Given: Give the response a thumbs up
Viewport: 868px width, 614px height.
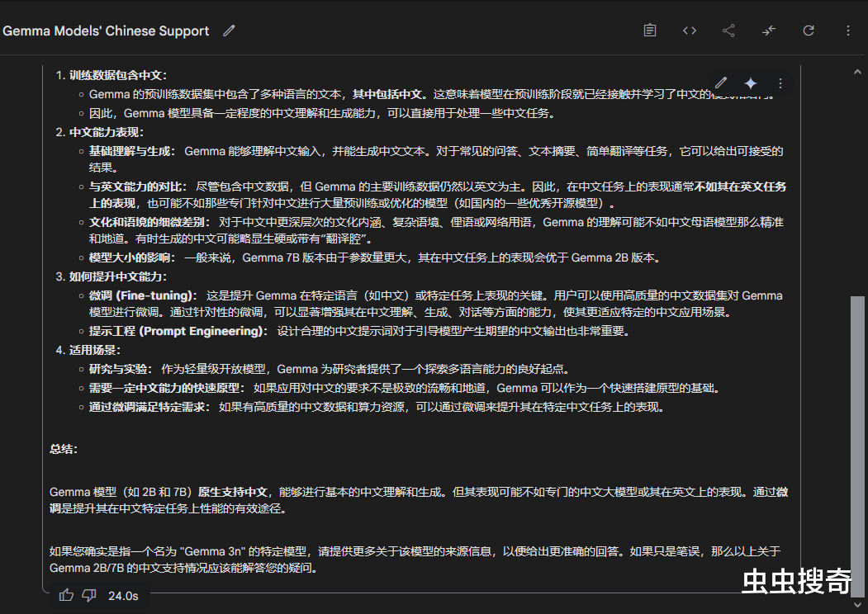Looking at the screenshot, I should (x=66, y=595).
